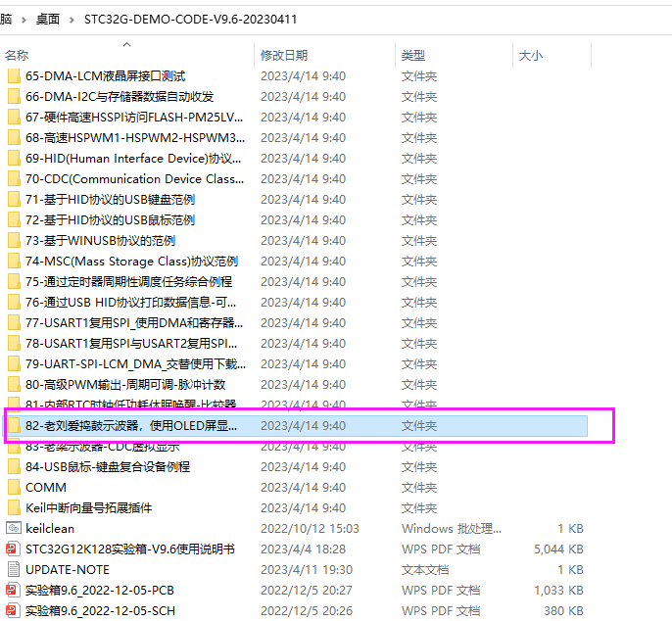The height and width of the screenshot is (621, 672).
Task: Click the 380 KB size value
Action: click(564, 611)
